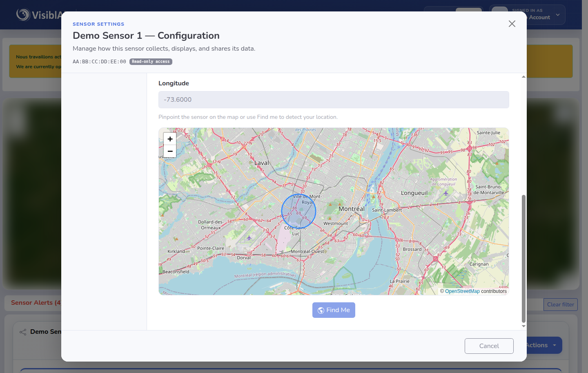Click the Carignan label on the map
The image size is (588, 373).
[479, 264]
